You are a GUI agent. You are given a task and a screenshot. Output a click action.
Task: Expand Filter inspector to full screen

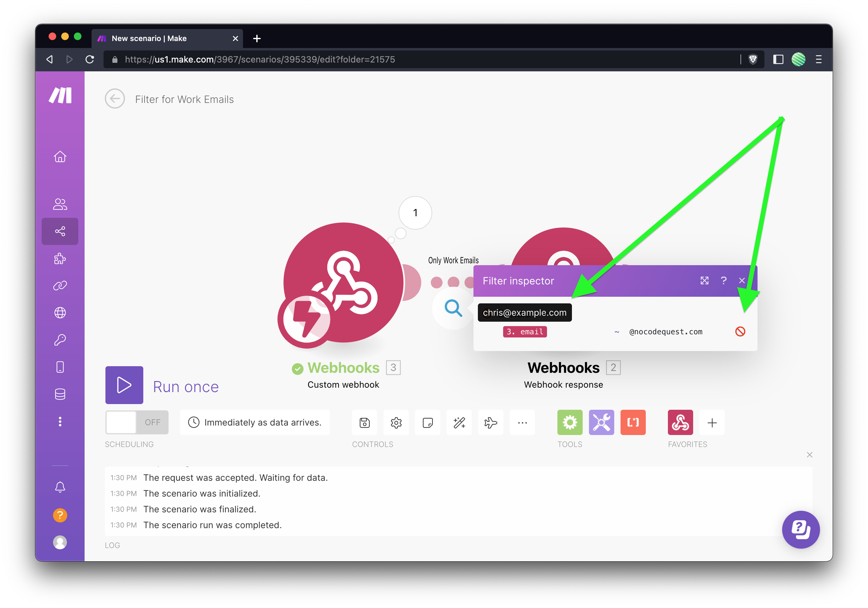(x=704, y=281)
